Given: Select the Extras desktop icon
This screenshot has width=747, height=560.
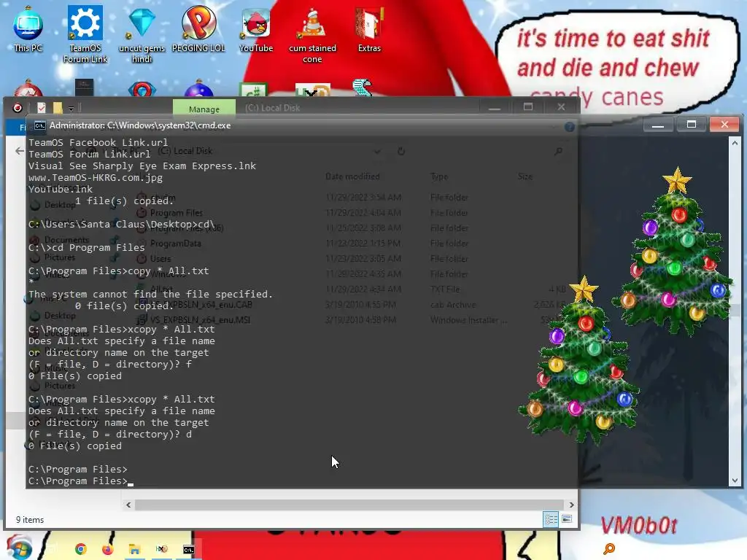Looking at the screenshot, I should click(x=369, y=29).
